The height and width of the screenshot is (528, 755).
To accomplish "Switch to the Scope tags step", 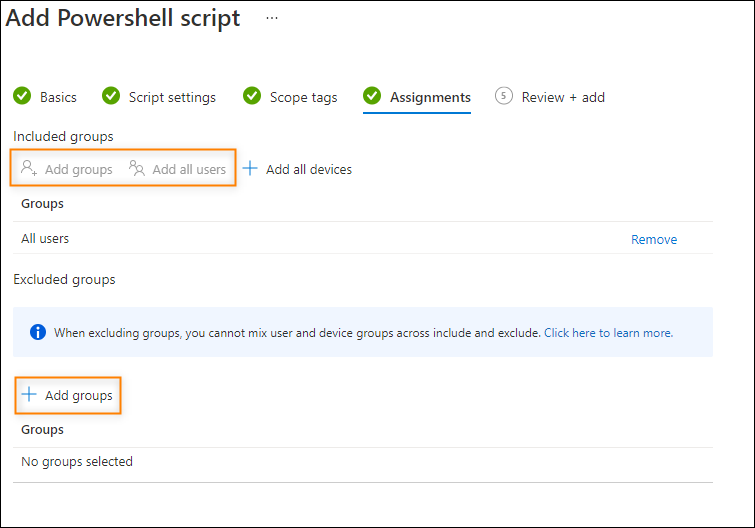I will 303,97.
